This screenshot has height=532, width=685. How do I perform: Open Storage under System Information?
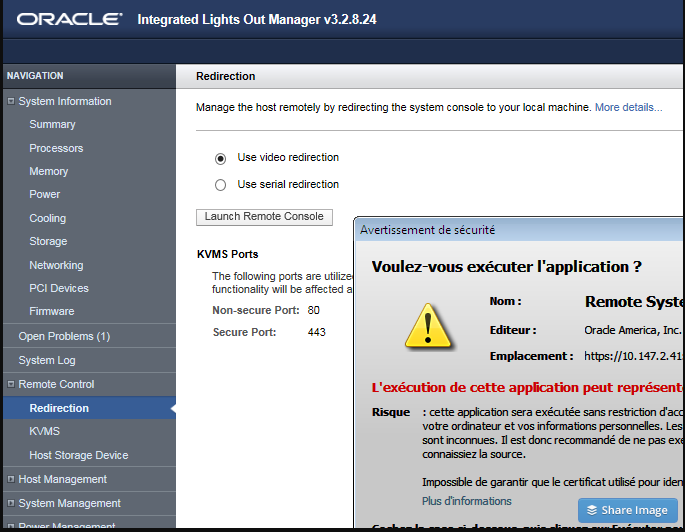click(x=48, y=242)
